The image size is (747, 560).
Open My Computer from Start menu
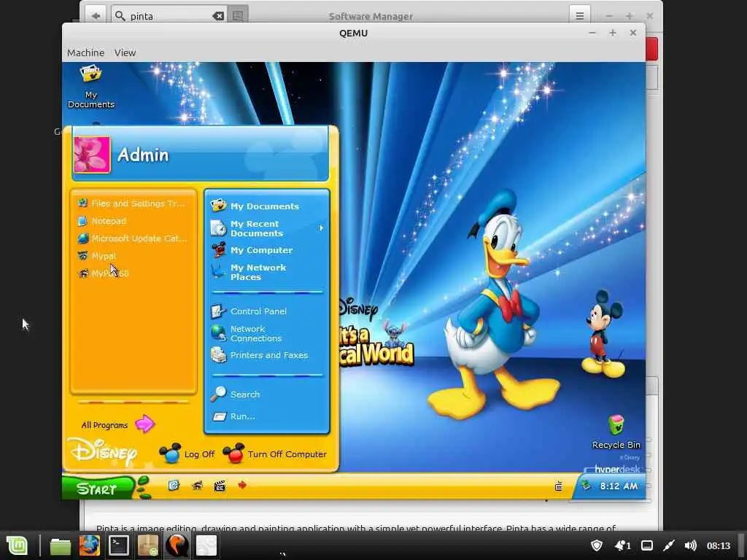click(252, 250)
